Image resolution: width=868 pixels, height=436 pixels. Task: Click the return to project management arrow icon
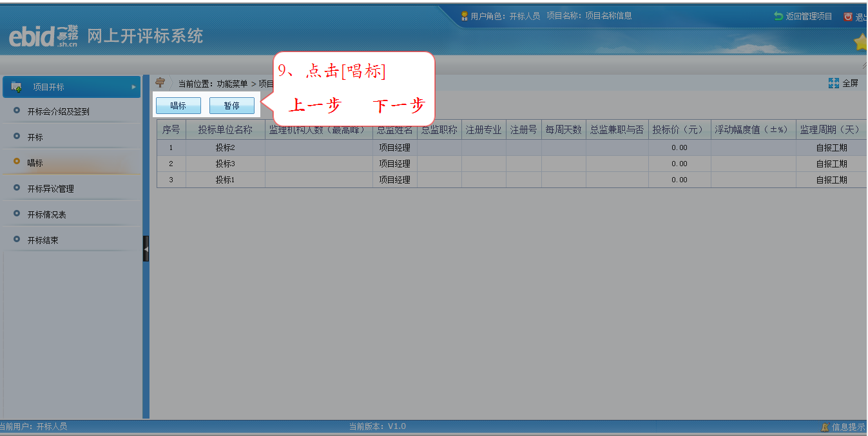point(778,16)
